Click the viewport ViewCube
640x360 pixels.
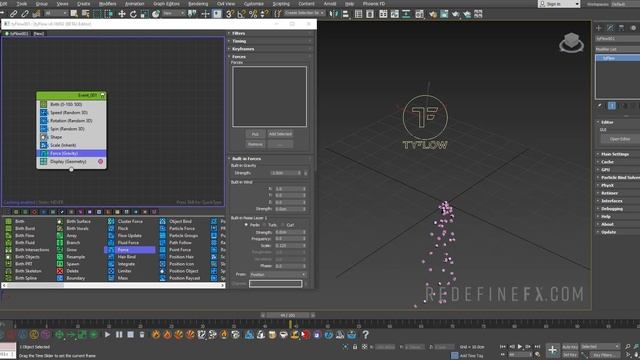(x=571, y=42)
